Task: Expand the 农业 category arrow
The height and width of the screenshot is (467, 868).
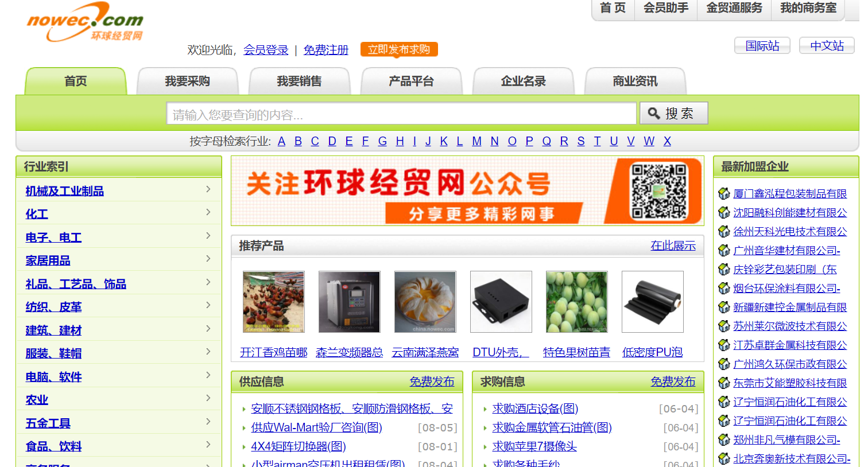Action: pyautogui.click(x=208, y=398)
